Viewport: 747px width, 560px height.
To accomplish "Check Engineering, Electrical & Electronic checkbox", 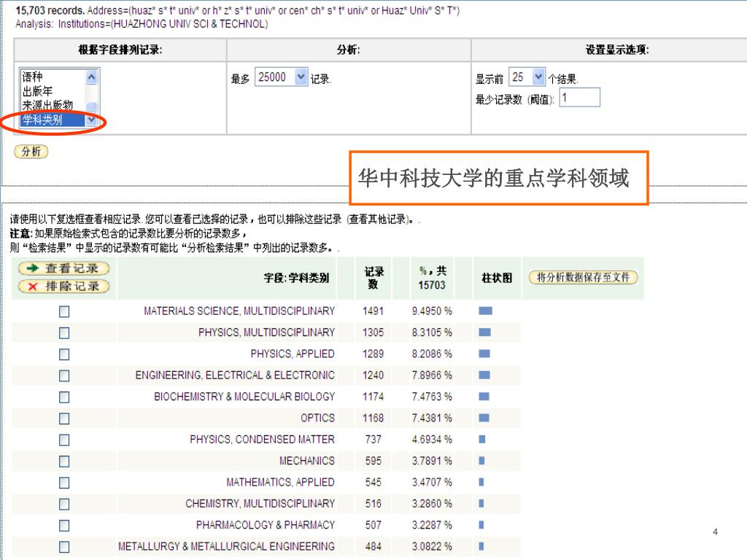I will 64,376.
